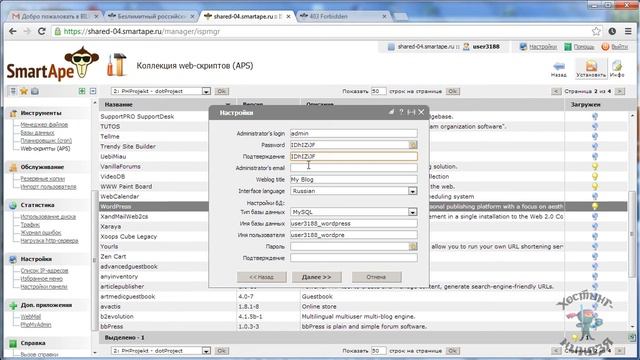Collapse the Статистика sidebar section
This screenshot has height=360, width=640.
(x=37, y=205)
